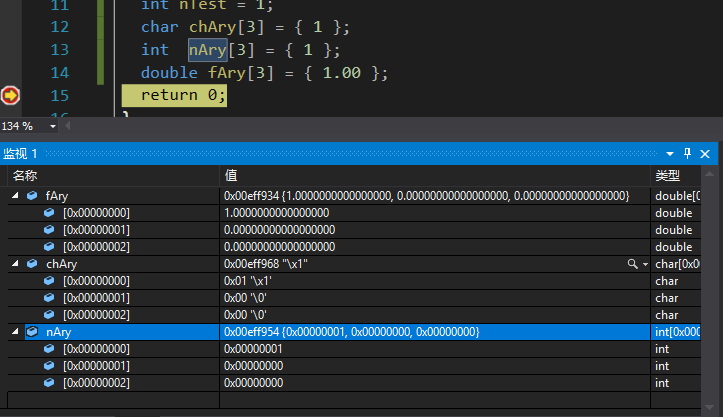Click the nAry variable cube icon
This screenshot has width=723, height=417.
[32, 331]
